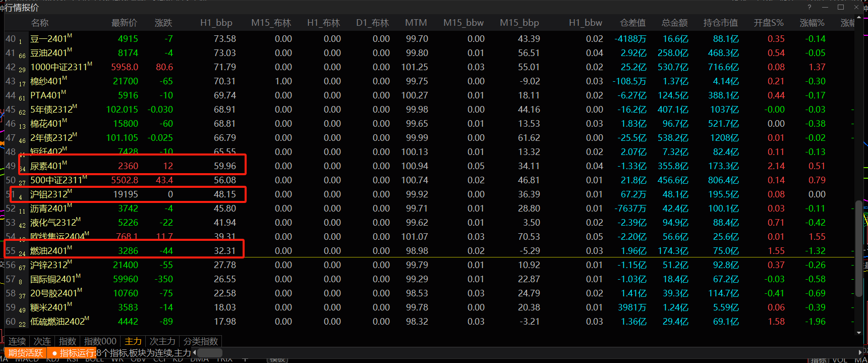Open the 次主力 tab
The width and height of the screenshot is (868, 363).
pyautogui.click(x=162, y=341)
